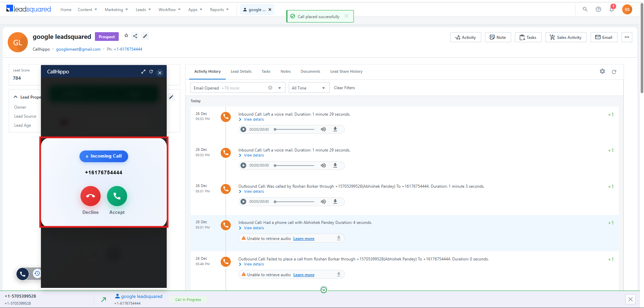Image resolution: width=644 pixels, height=308 pixels.
Task: Switch to Notes tab
Action: pyautogui.click(x=285, y=71)
